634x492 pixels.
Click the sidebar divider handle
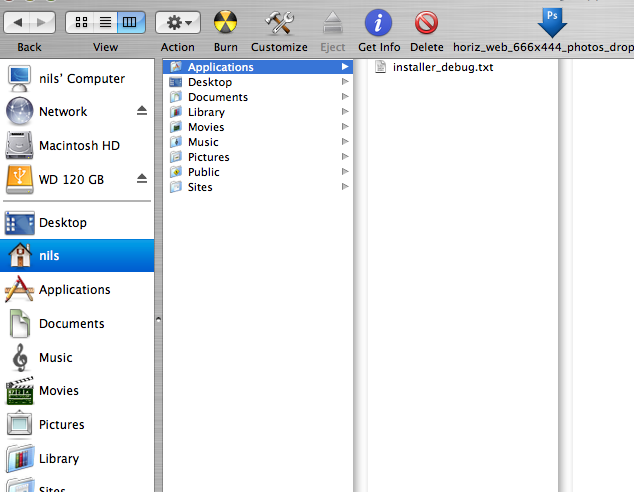(x=158, y=319)
